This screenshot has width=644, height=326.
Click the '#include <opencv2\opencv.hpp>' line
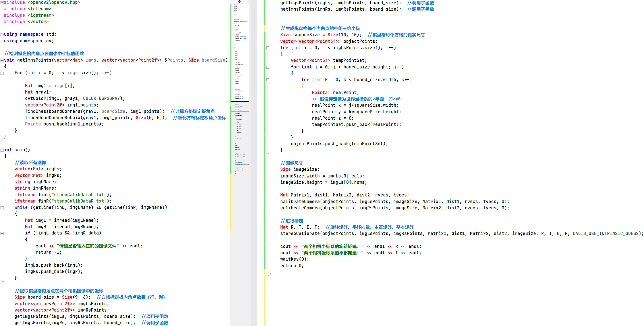(42, 3)
